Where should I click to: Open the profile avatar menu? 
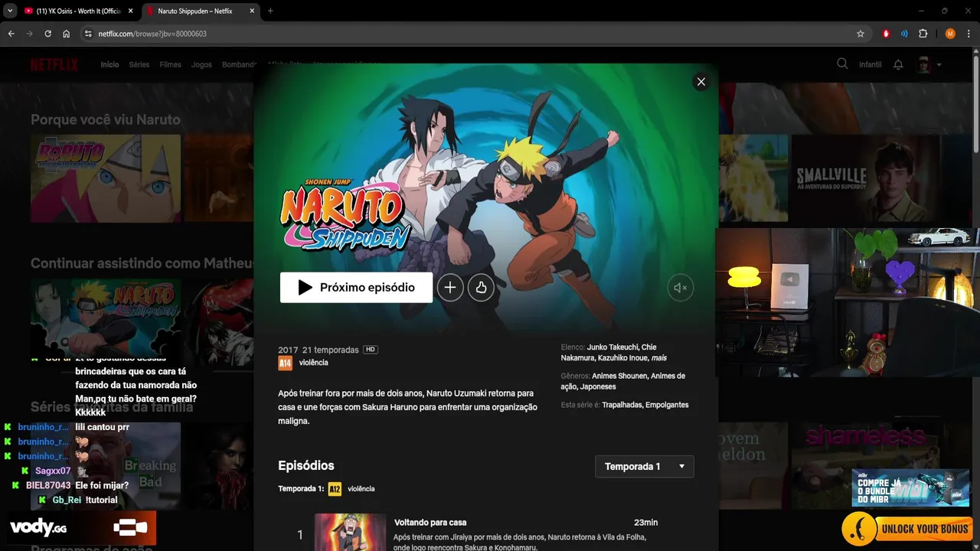(929, 65)
